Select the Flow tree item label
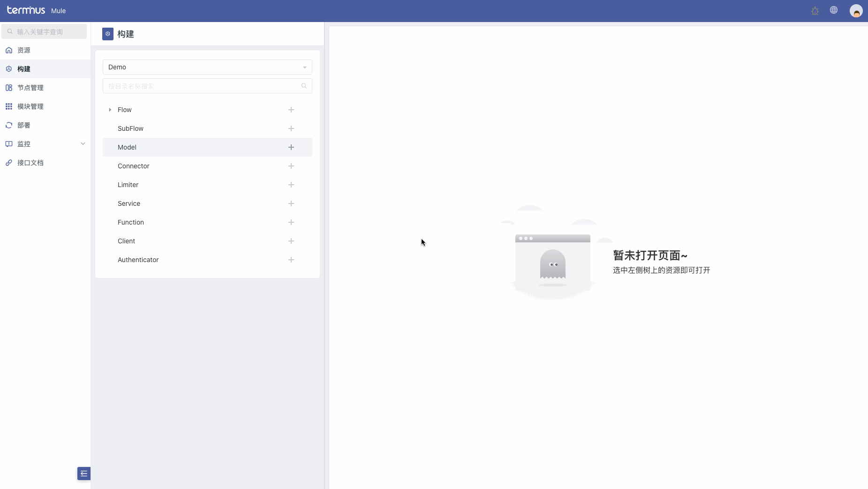The height and width of the screenshot is (489, 868). pyautogui.click(x=125, y=110)
